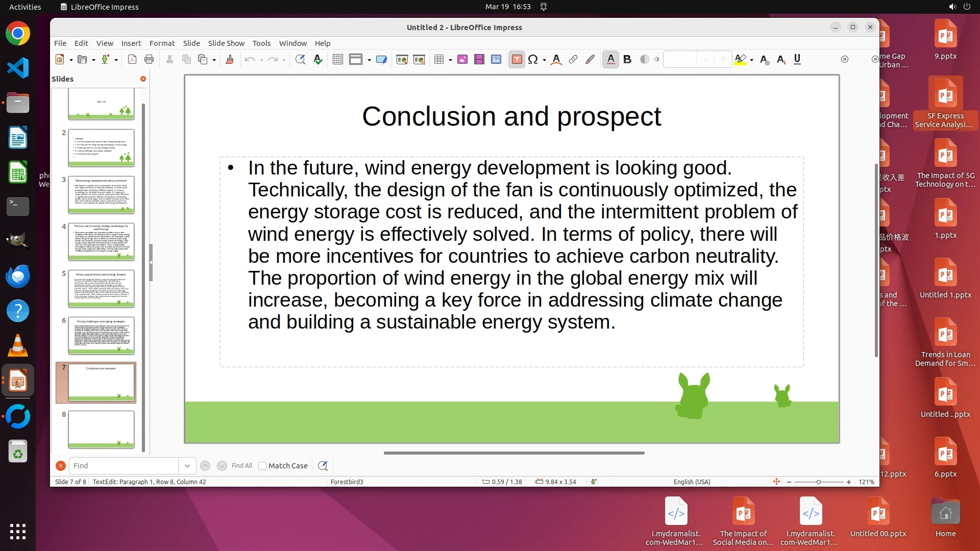
Task: Click Insert Image icon
Action: click(462, 60)
